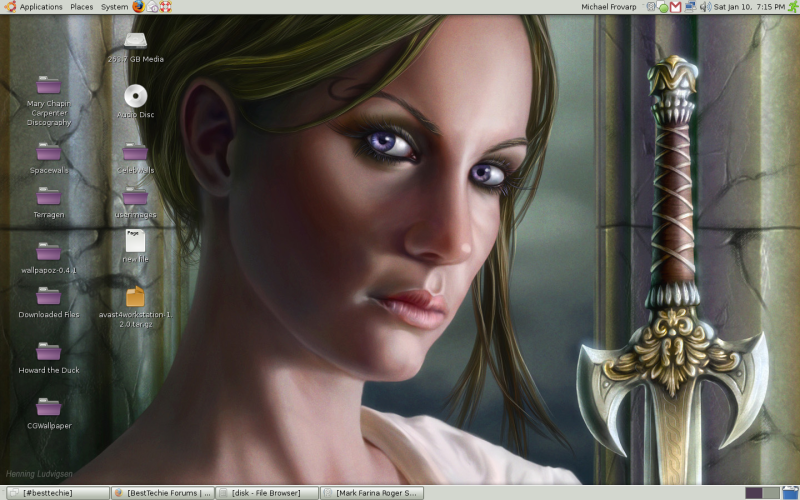Restore the disk - File Browser window
Screen dimensions: 800x500
tap(267, 493)
